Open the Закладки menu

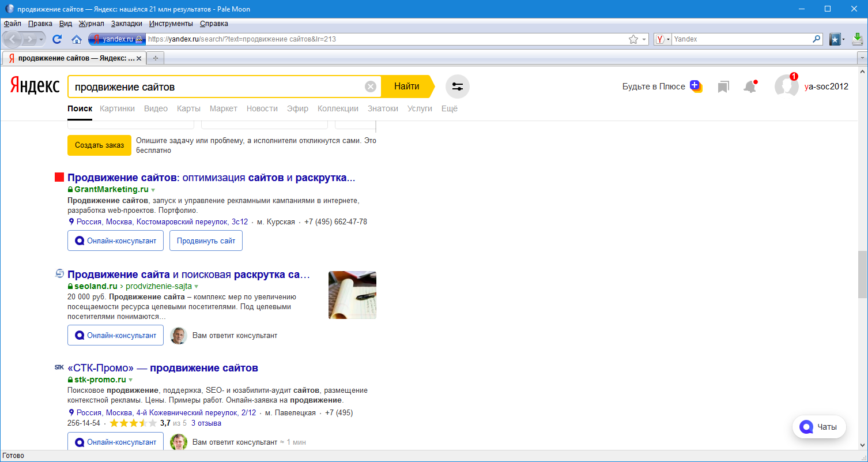pos(127,24)
